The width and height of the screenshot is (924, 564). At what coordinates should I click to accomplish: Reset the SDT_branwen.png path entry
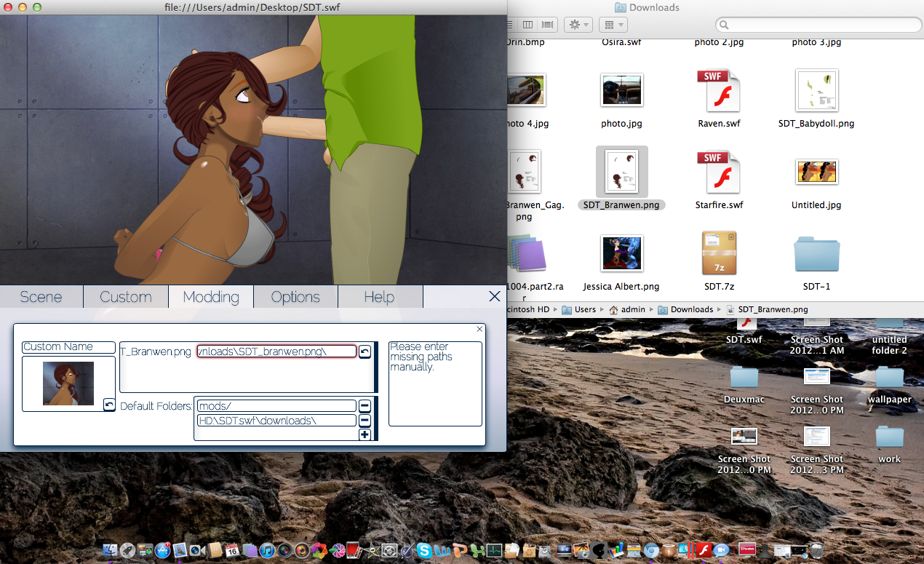point(365,351)
